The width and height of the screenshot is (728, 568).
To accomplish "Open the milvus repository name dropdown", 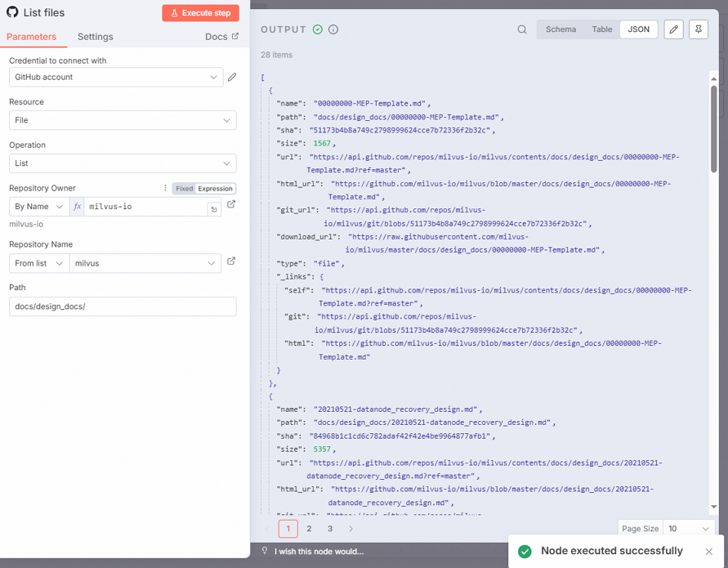I will pos(145,263).
